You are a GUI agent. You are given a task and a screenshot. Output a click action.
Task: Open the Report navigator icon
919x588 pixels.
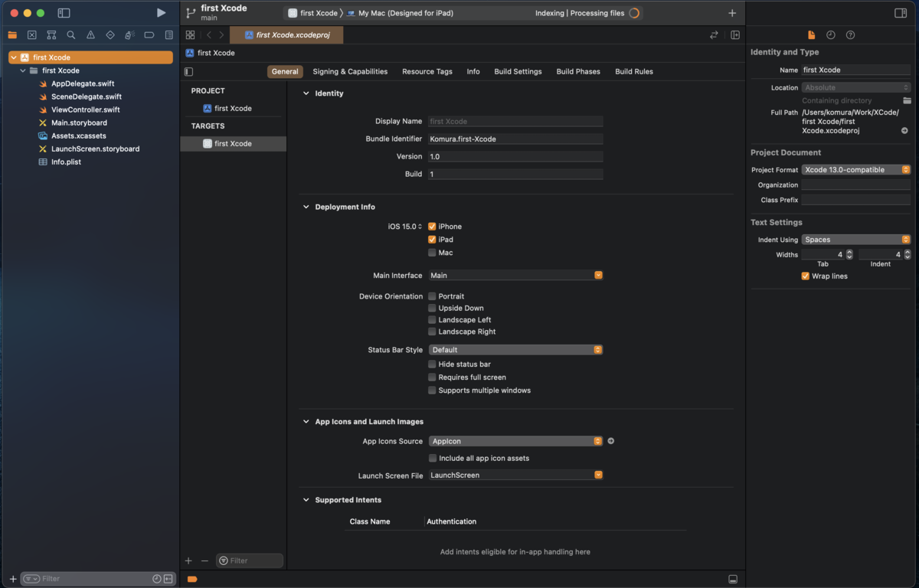point(169,35)
